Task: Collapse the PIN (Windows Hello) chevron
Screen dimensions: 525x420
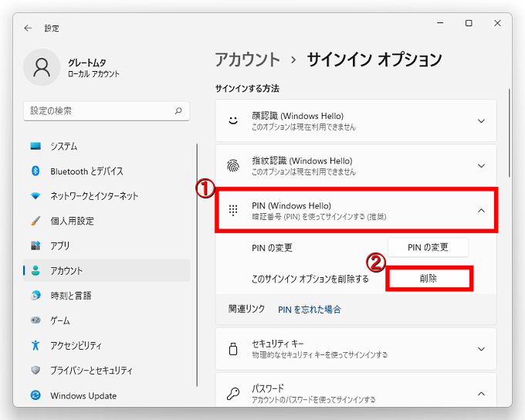Action: 481,210
